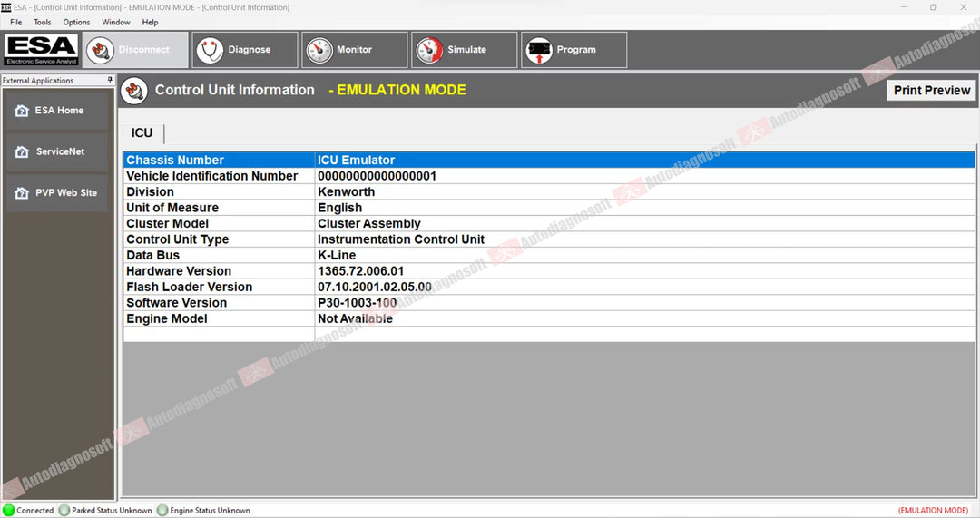
Task: Click the pin icon on External Applications panel
Action: (110, 80)
